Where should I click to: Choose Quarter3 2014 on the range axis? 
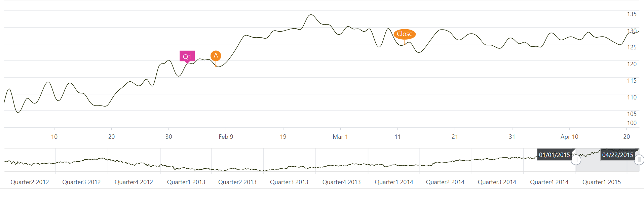tap(497, 182)
